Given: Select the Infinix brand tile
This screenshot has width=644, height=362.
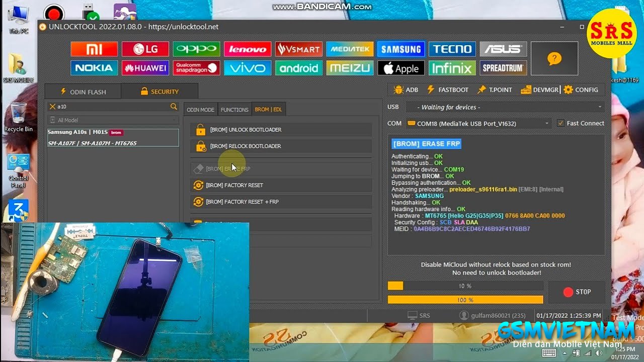Looking at the screenshot, I should click(452, 68).
